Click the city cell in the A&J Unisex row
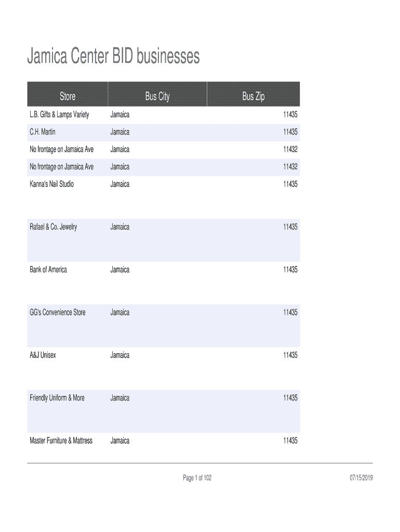The width and height of the screenshot is (400, 532). click(x=120, y=355)
